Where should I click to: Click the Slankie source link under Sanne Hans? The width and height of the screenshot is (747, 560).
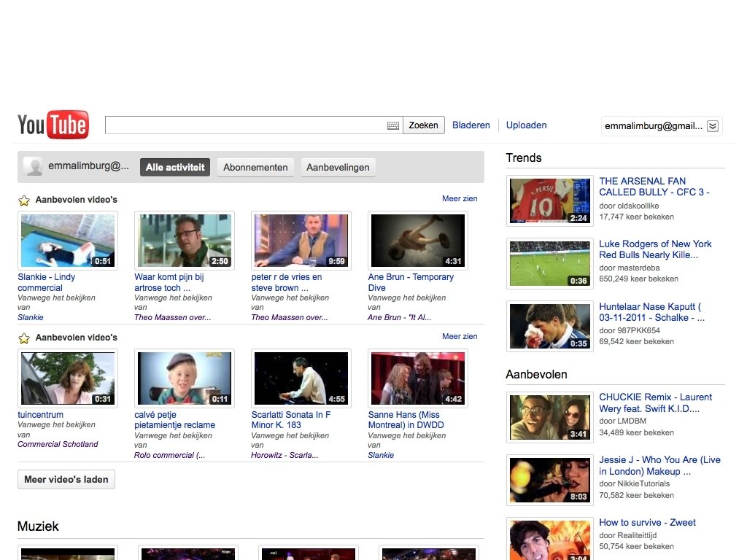(381, 455)
